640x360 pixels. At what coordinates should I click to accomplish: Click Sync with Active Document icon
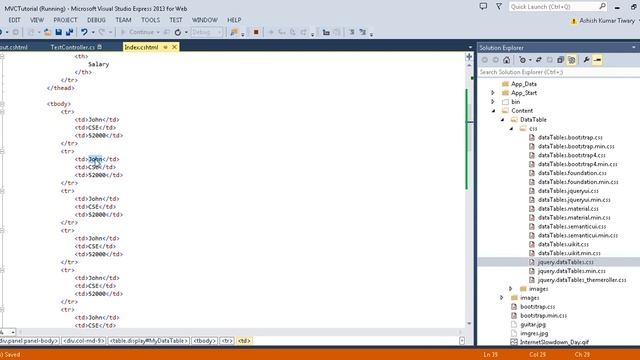[539, 60]
